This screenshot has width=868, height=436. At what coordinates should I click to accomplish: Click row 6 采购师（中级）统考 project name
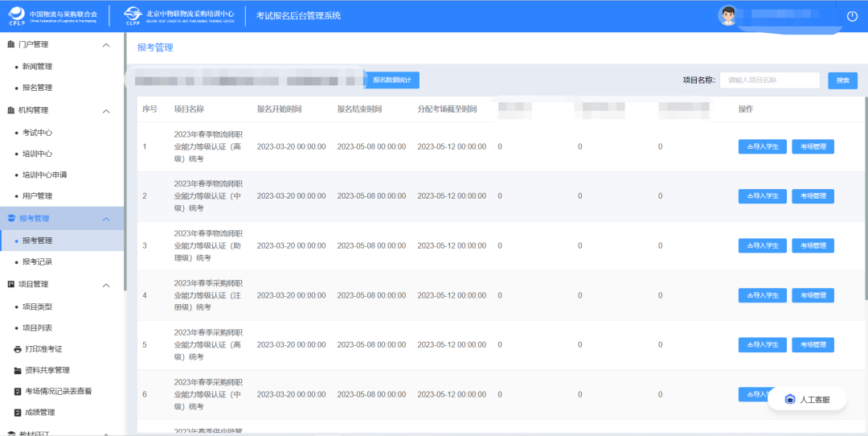tap(208, 394)
